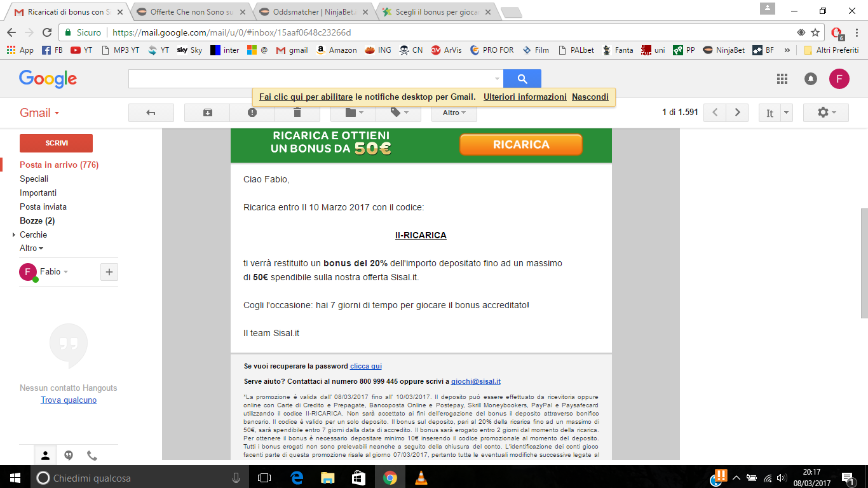Click the orange RICARICA button

[521, 145]
